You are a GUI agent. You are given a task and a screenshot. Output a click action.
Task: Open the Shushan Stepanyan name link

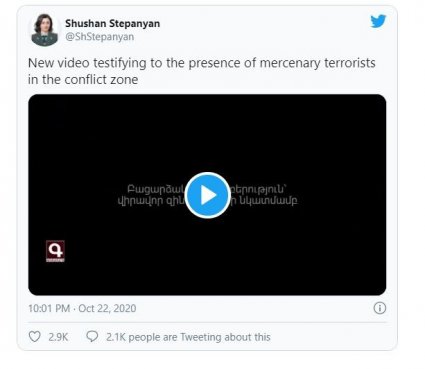click(x=112, y=23)
